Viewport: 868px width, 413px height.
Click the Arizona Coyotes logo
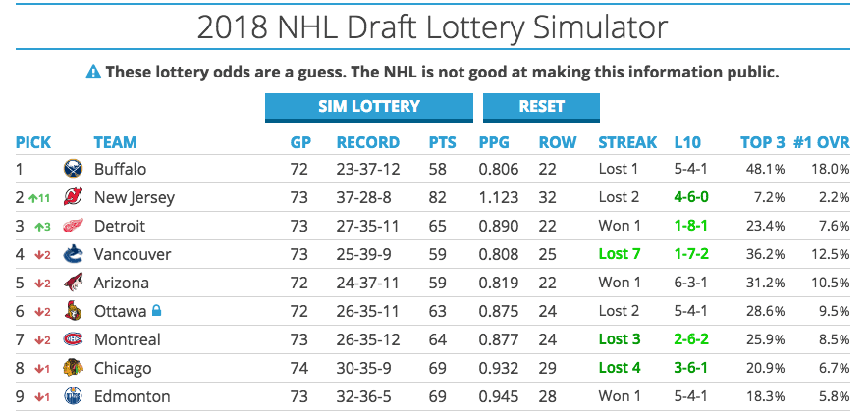(74, 283)
